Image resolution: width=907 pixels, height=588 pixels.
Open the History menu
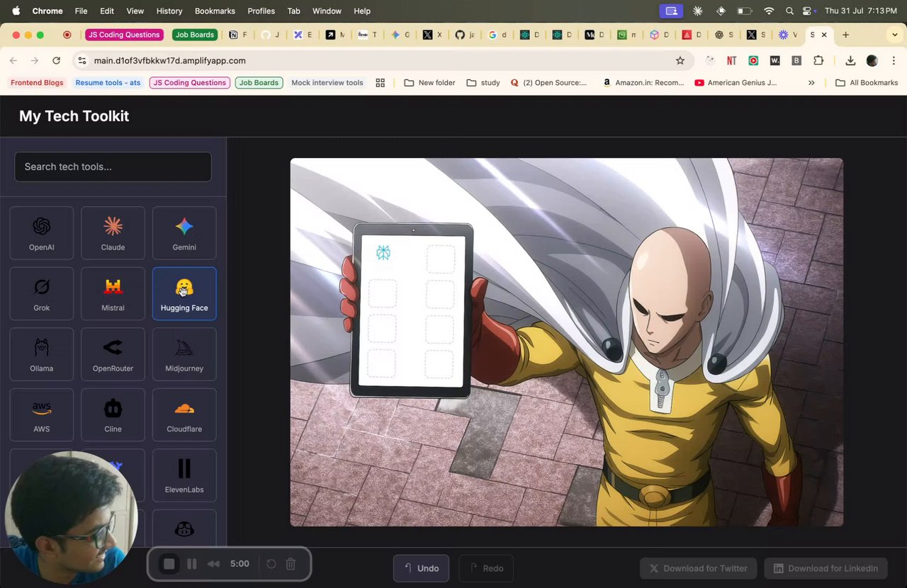click(x=169, y=11)
